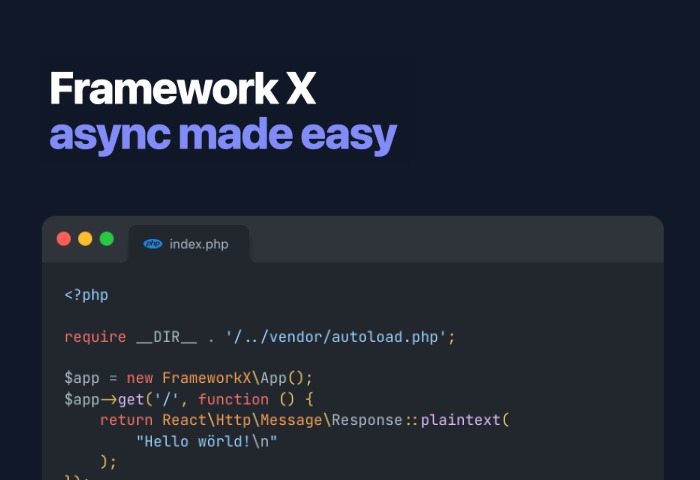Click the yellow minimize dot in code window

tap(85, 239)
